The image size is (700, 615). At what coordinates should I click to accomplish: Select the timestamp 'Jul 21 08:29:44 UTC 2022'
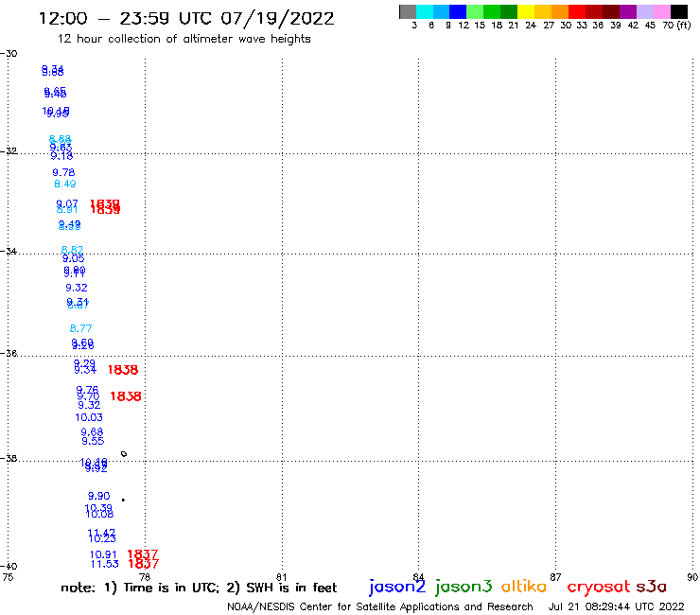tap(616, 606)
